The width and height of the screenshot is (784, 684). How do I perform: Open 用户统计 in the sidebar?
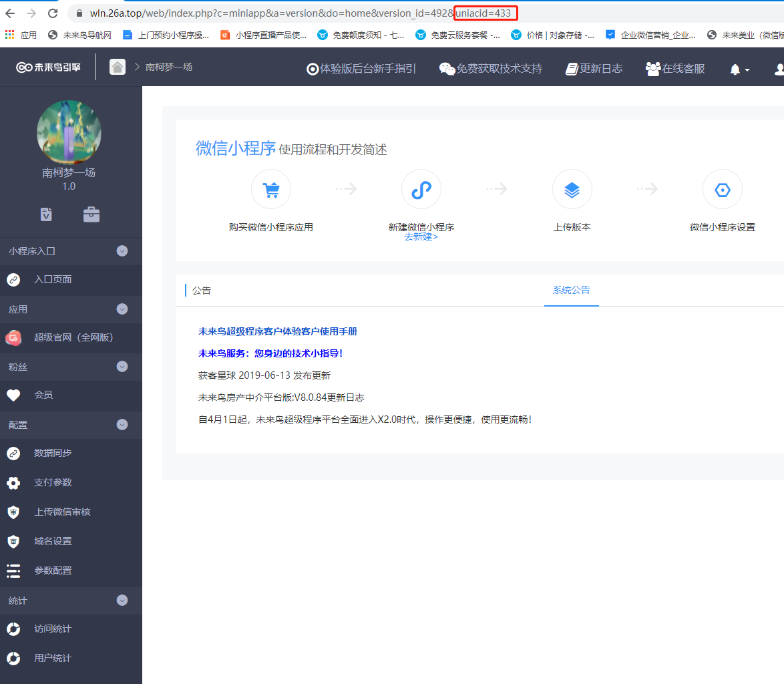pyautogui.click(x=71, y=659)
